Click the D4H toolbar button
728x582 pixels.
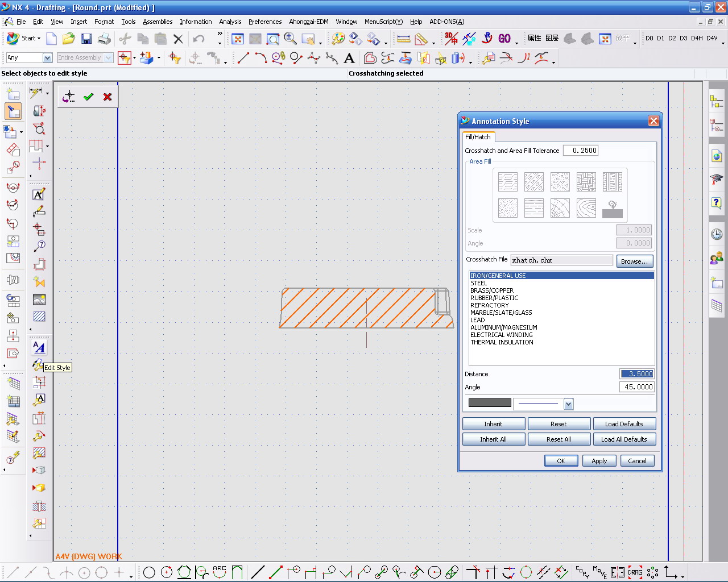697,38
